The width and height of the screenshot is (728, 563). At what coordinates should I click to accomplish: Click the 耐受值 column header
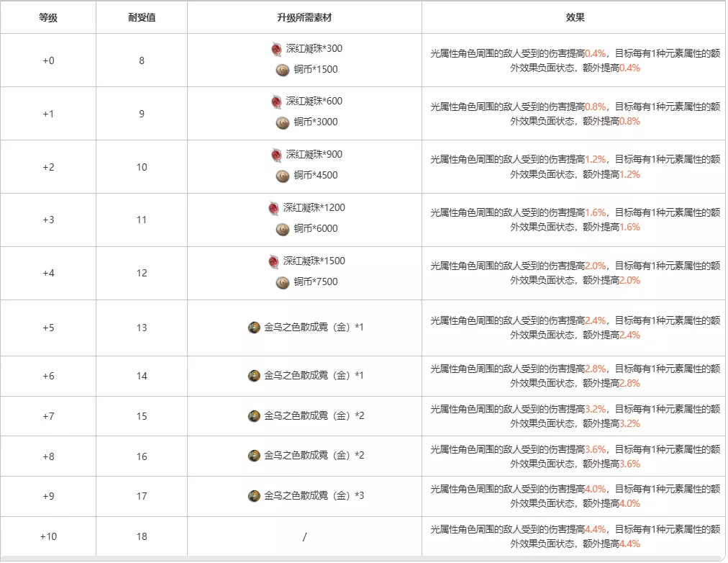point(141,17)
